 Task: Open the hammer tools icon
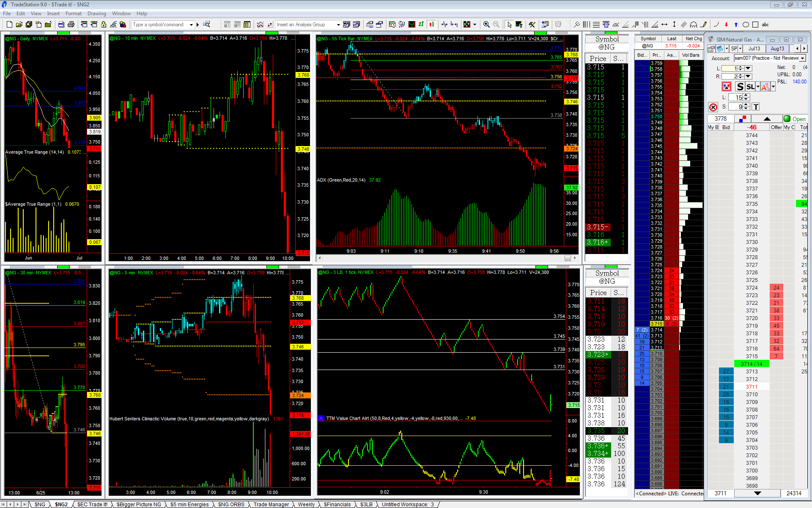coord(532,25)
